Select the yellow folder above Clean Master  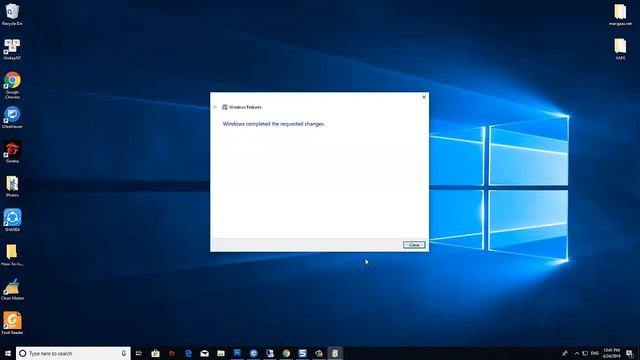pyautogui.click(x=12, y=255)
